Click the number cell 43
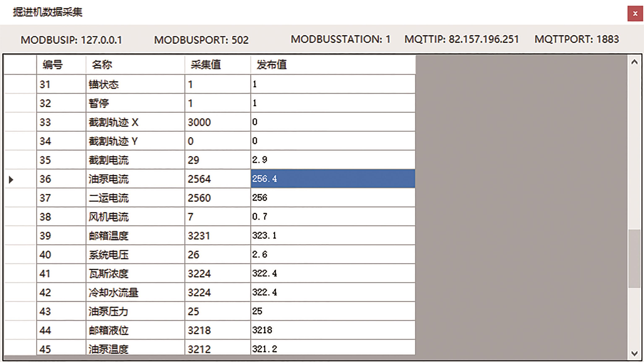This screenshot has width=644, height=362. 61,311
